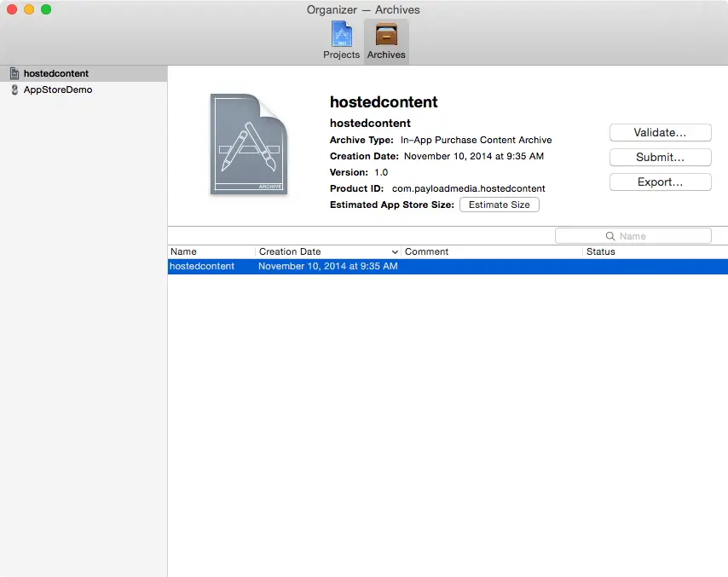Click the green zoom window button
The image size is (728, 577).
[x=46, y=9]
